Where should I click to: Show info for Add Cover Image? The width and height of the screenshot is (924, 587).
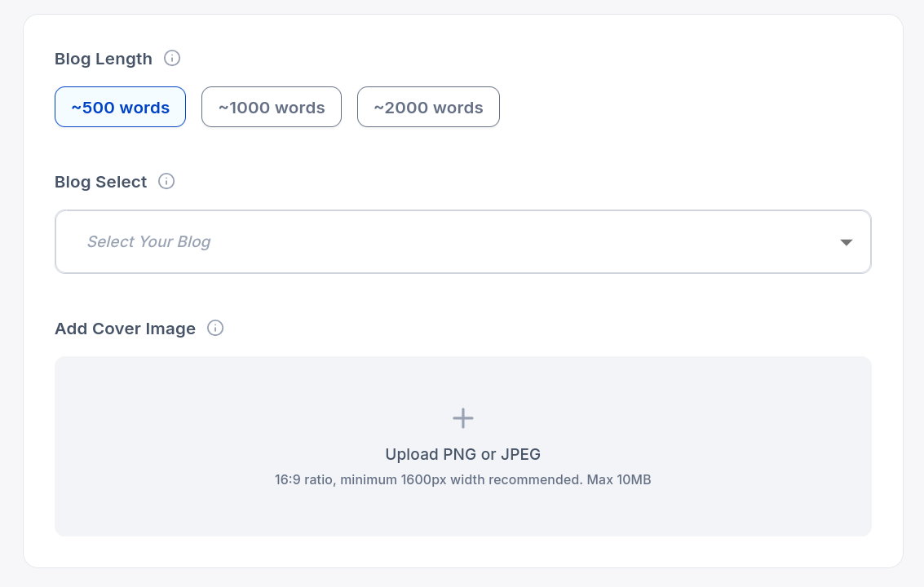[x=215, y=329]
